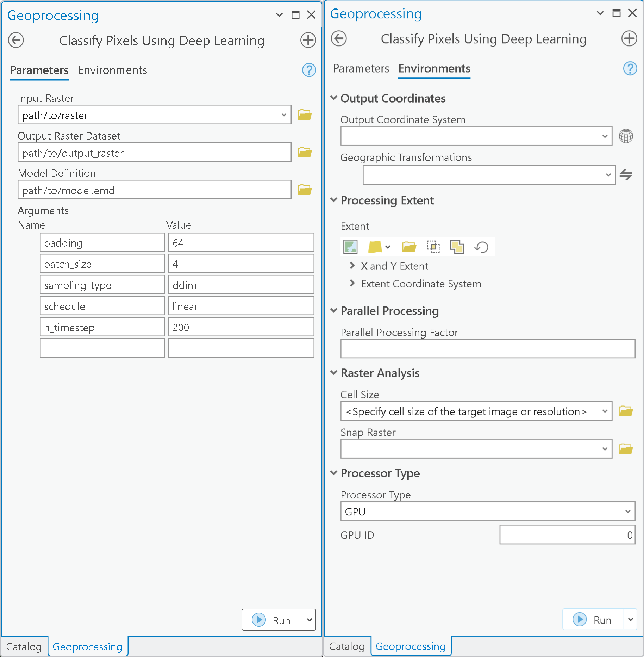Switch to Parameters tab in right pane
644x657 pixels.
(x=361, y=68)
